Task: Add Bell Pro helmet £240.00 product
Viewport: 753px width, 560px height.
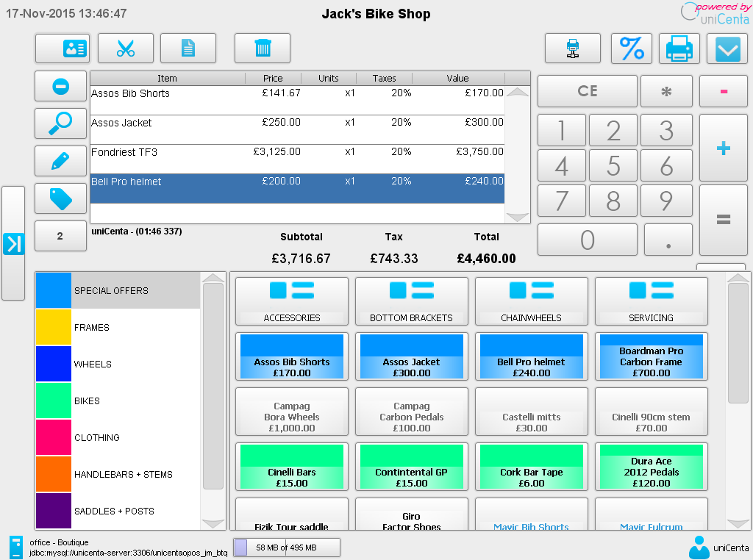Action: 531,356
